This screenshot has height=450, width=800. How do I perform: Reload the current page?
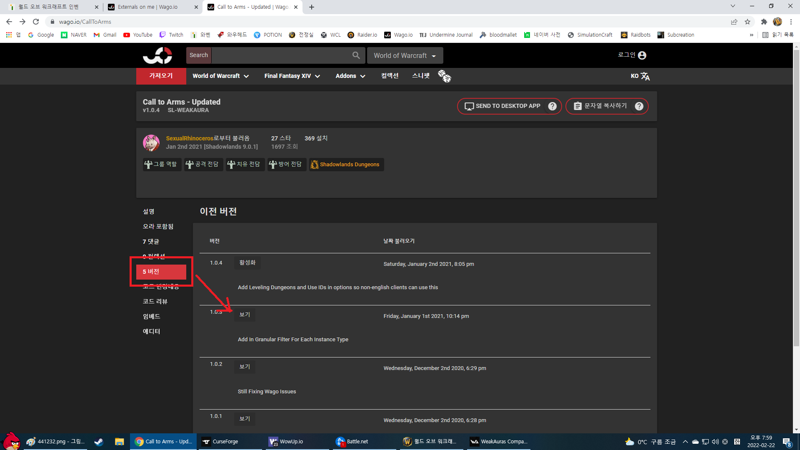coord(36,21)
